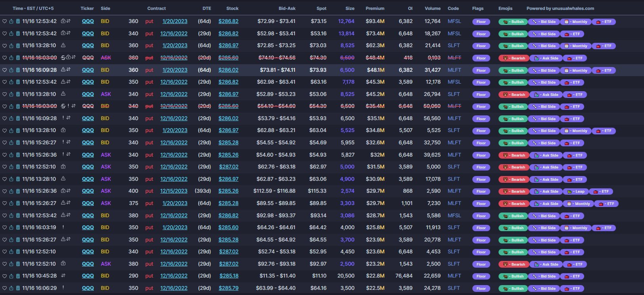Favorite the 16:06:29 trade row
Viewport: 644px width, 295px height.
click(5, 288)
